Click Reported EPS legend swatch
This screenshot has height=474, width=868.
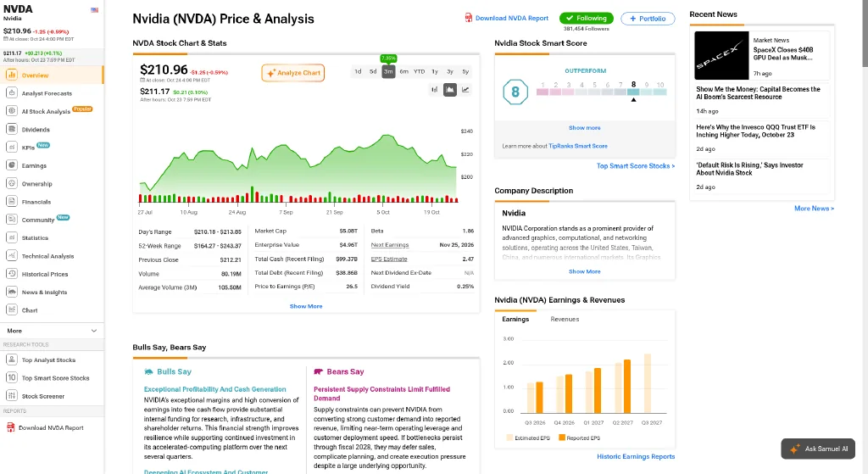pos(562,438)
